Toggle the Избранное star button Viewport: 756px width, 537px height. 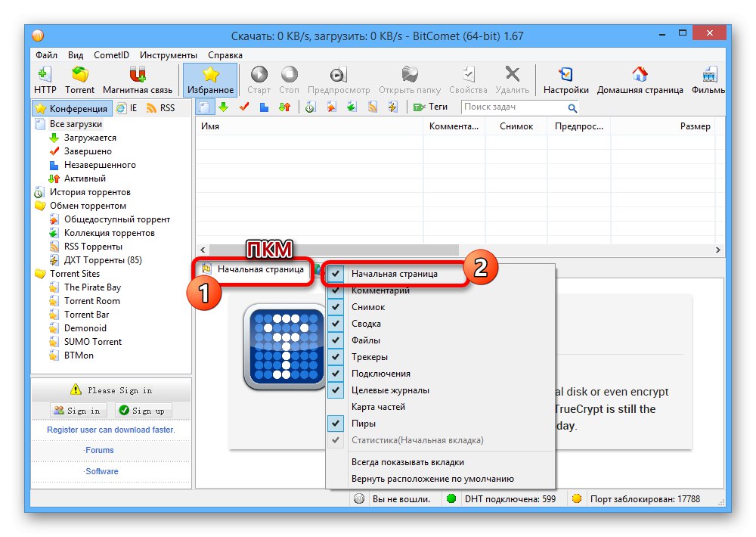(211, 80)
